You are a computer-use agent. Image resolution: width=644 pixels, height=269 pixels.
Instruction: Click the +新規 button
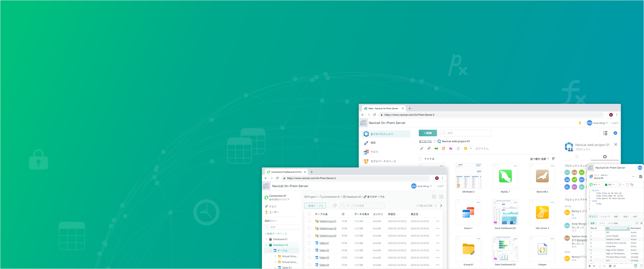point(428,133)
